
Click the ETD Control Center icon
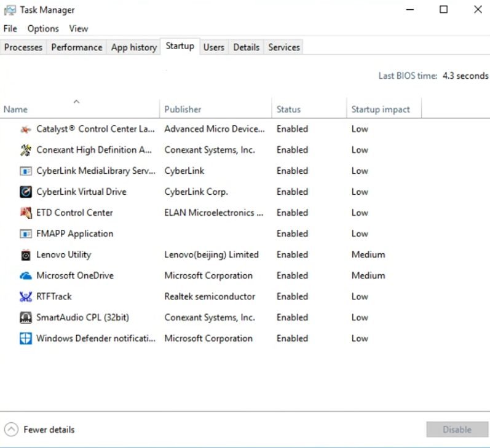point(26,213)
